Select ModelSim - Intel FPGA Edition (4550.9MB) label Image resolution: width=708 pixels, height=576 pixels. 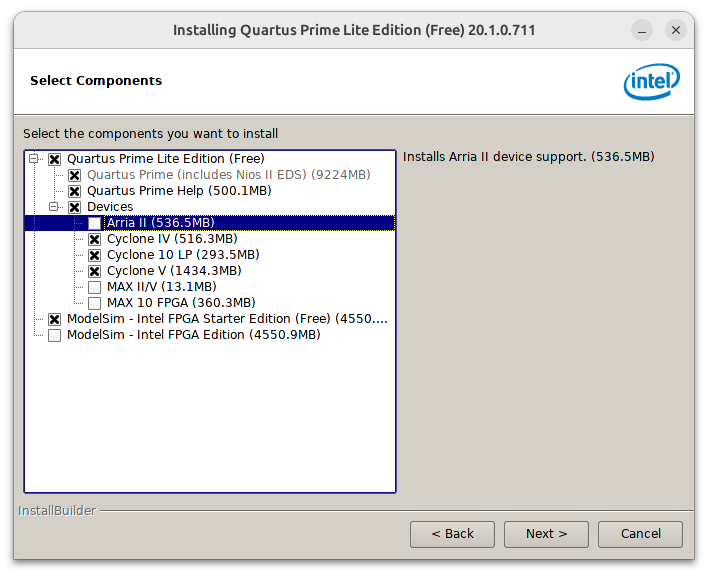pos(194,334)
